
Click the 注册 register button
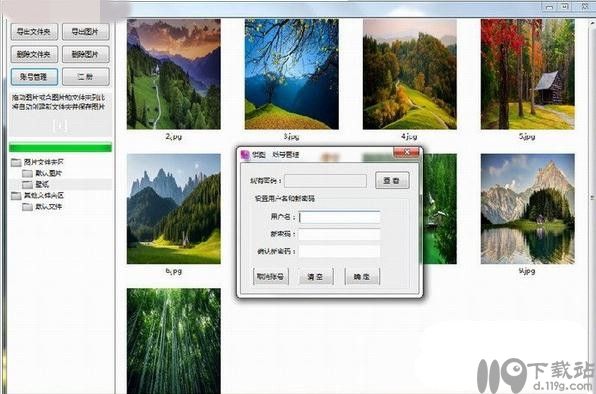click(x=86, y=77)
